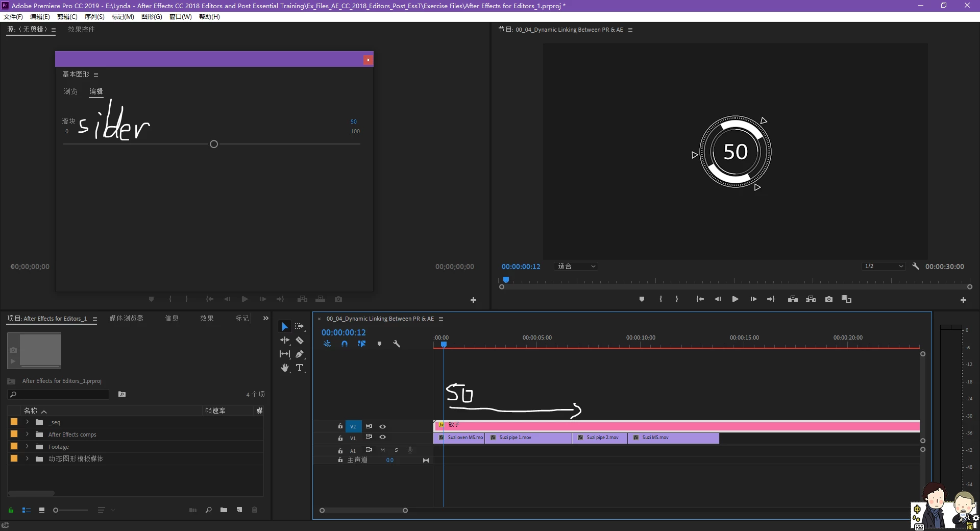
Task: Select the Selection tool arrow
Action: [285, 327]
